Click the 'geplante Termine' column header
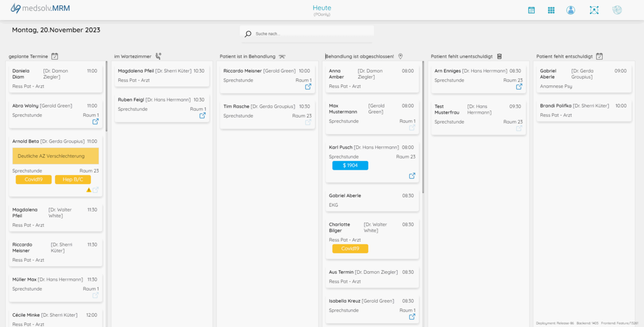This screenshot has width=644, height=327. 28,56
